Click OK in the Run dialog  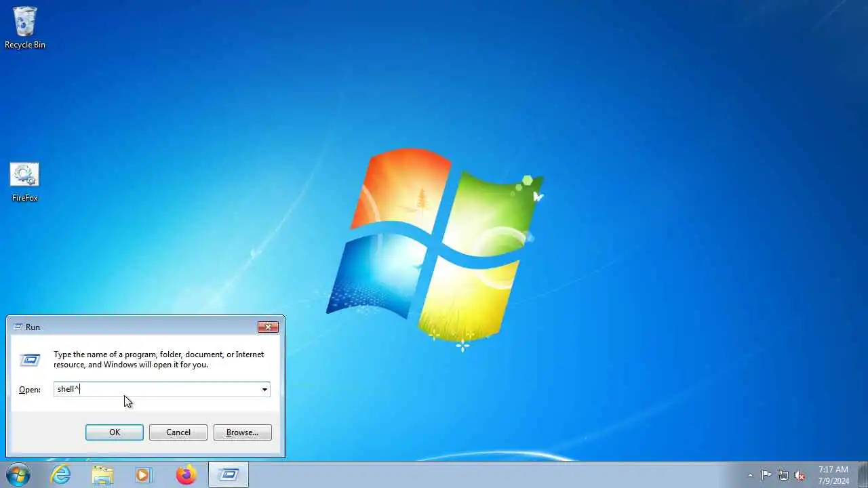pos(115,432)
